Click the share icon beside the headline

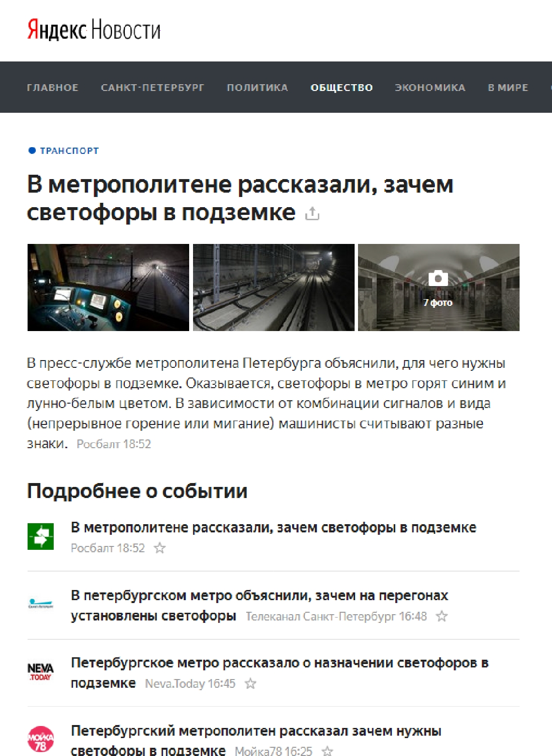[x=312, y=213]
